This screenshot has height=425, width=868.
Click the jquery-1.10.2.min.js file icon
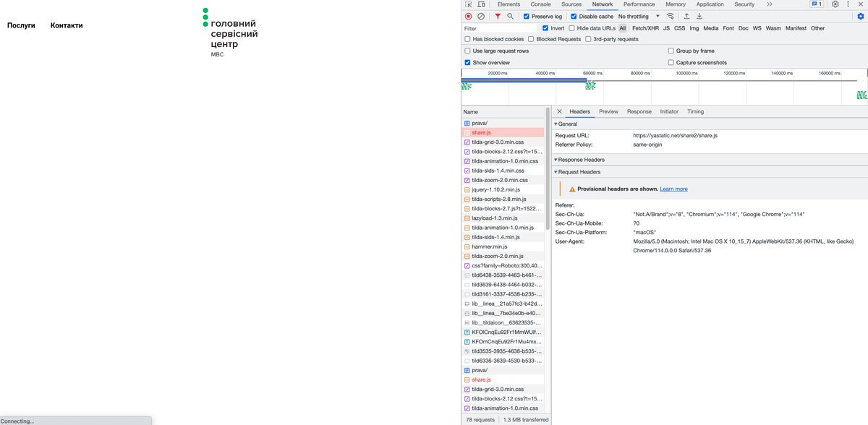click(467, 189)
